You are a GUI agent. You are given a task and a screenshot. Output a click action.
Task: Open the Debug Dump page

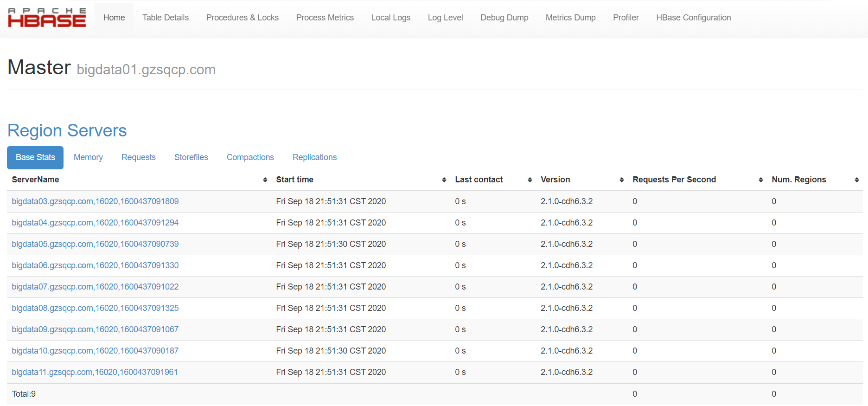[x=504, y=18]
